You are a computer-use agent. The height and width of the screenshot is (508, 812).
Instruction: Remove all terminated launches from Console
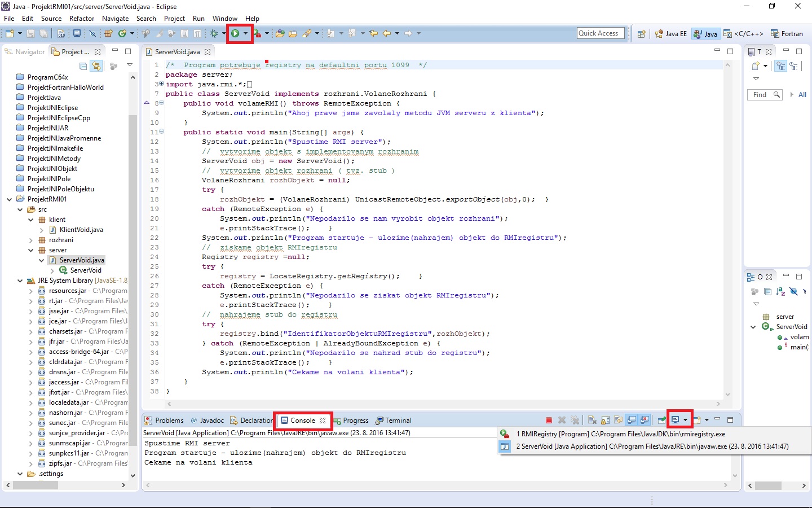(575, 420)
